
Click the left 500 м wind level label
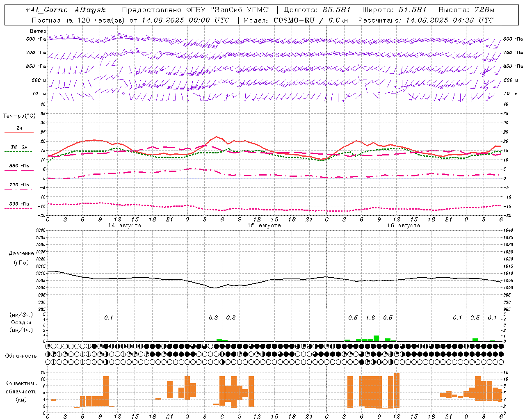coord(39,80)
